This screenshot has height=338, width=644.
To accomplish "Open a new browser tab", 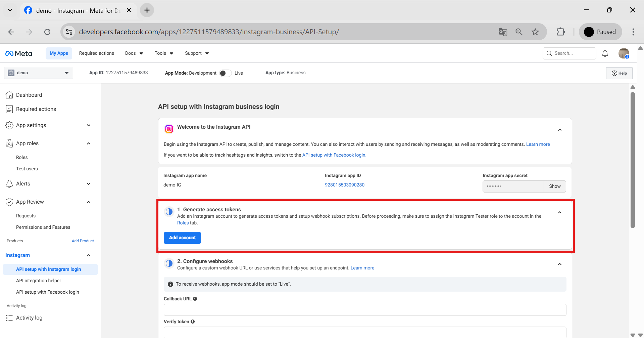I will click(147, 10).
